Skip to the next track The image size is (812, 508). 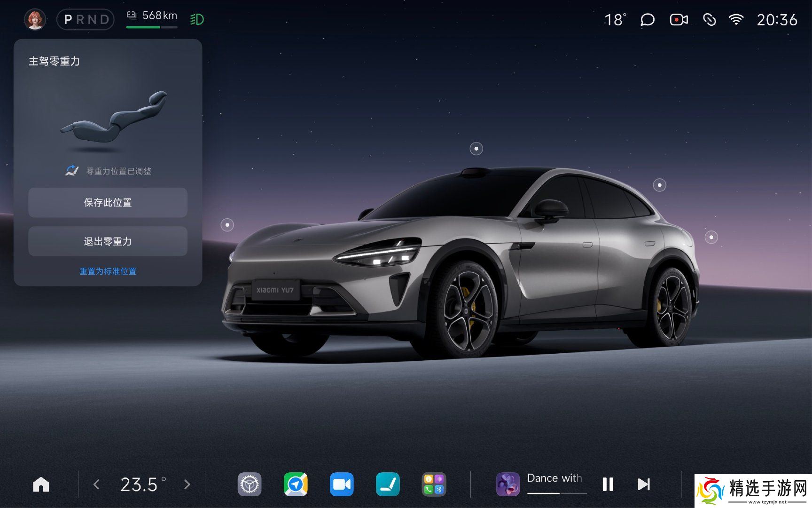[644, 484]
